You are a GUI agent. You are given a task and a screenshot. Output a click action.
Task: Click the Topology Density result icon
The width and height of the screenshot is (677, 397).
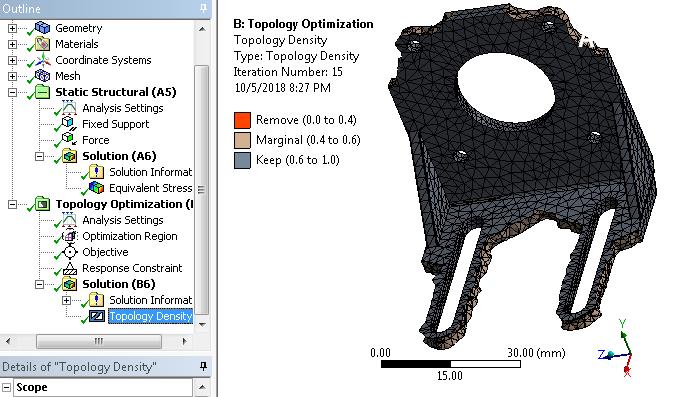click(x=97, y=316)
